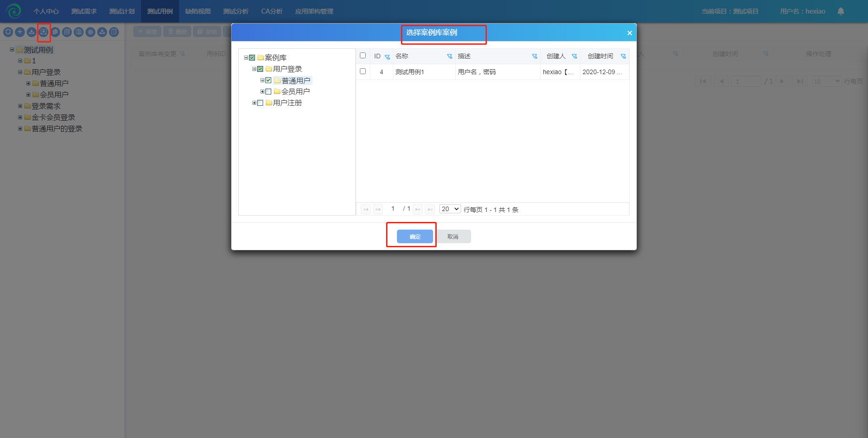The height and width of the screenshot is (438, 868).
Task: Open the 应用架构管理 menu
Action: [314, 11]
